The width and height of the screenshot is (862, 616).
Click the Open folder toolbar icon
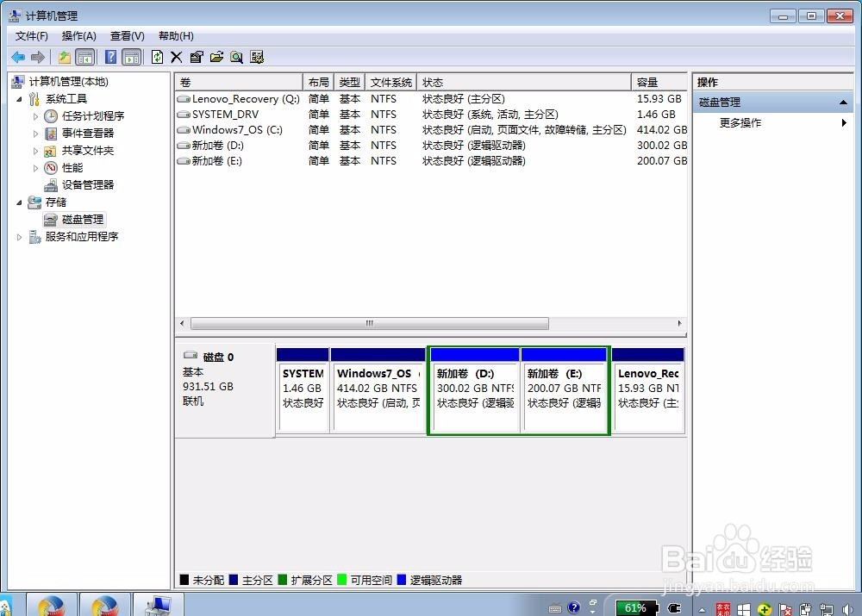[216, 57]
